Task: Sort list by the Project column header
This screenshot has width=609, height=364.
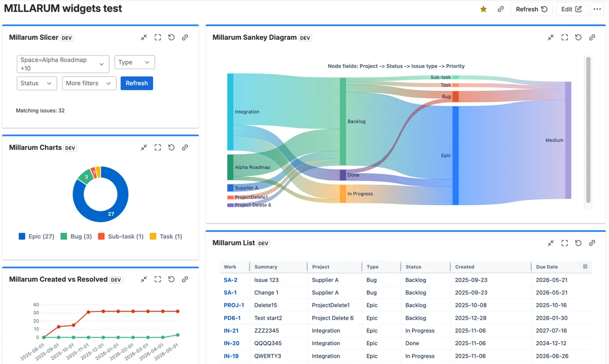Action: (321, 267)
